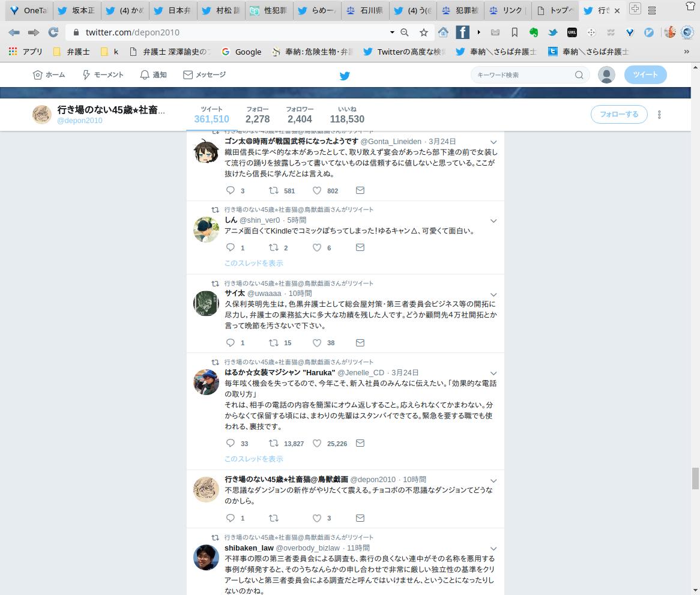Retweet the depon2010 tweet about ダンジョン
This screenshot has width=700, height=595.
click(274, 518)
